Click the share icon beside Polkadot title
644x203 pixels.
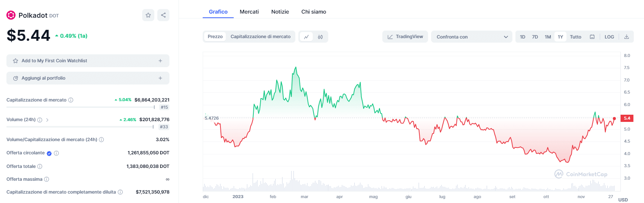(163, 15)
